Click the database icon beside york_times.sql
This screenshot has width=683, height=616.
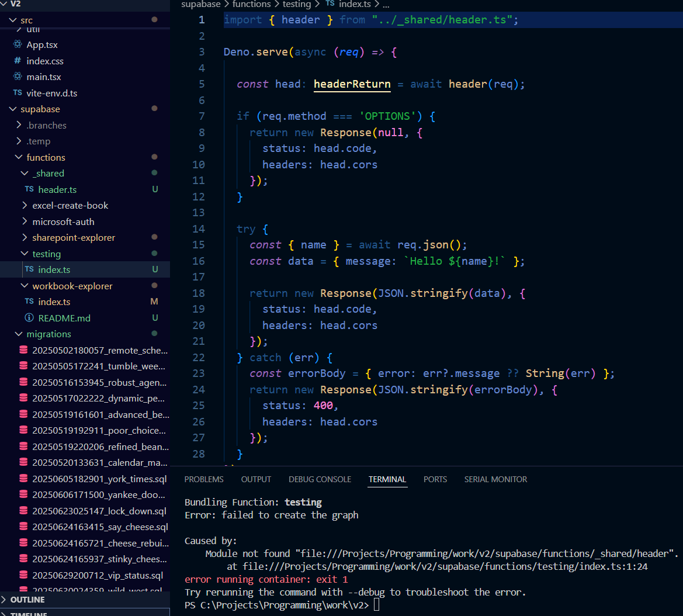(x=23, y=479)
